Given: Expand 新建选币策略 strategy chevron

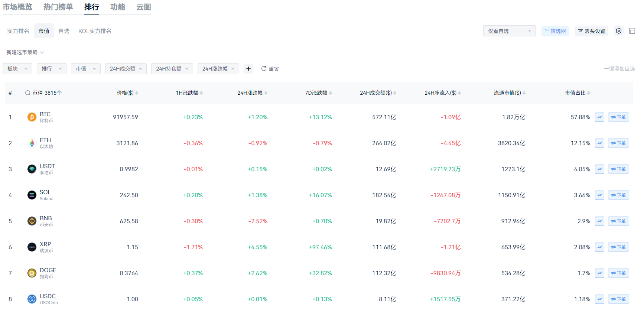Looking at the screenshot, I should (x=42, y=52).
